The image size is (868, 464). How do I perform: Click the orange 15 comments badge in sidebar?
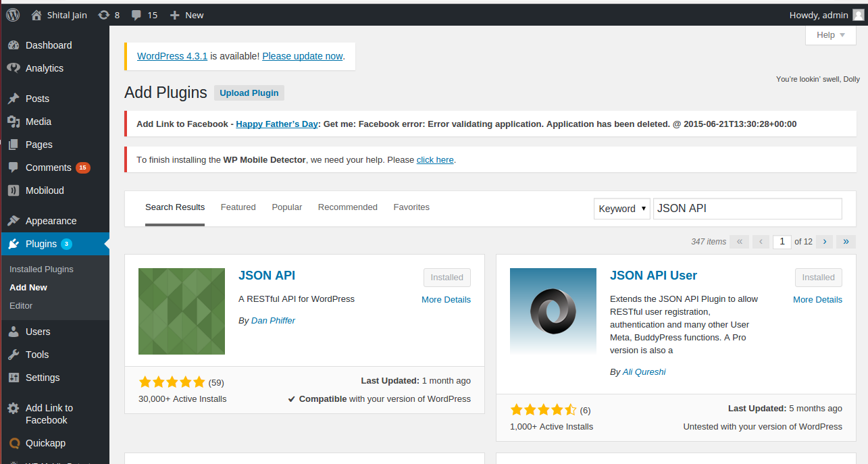pyautogui.click(x=83, y=167)
